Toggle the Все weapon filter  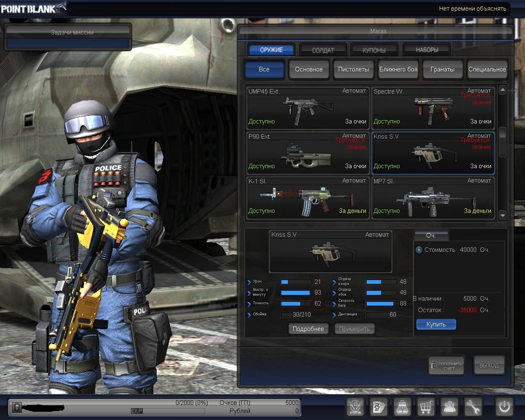tap(264, 69)
